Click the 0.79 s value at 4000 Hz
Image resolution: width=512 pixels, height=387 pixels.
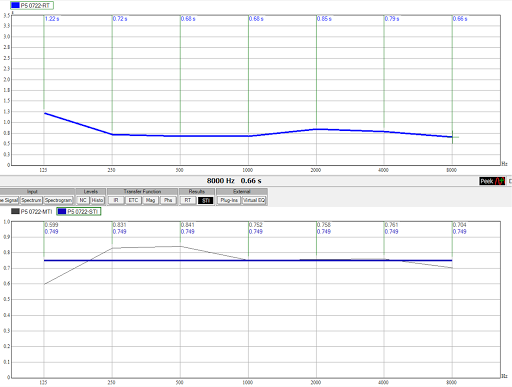(392, 19)
